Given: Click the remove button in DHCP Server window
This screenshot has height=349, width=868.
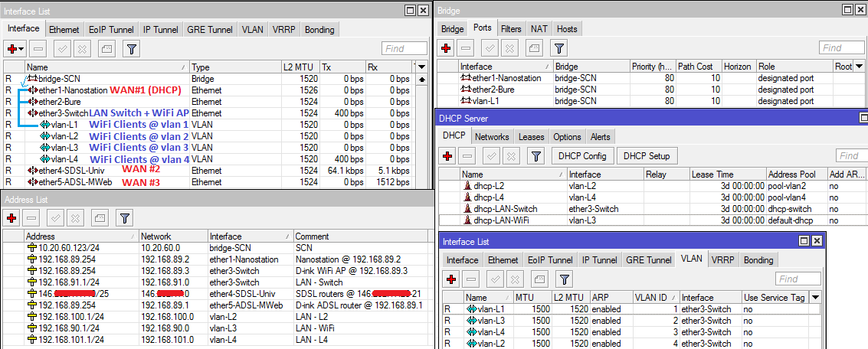Looking at the screenshot, I should click(467, 156).
